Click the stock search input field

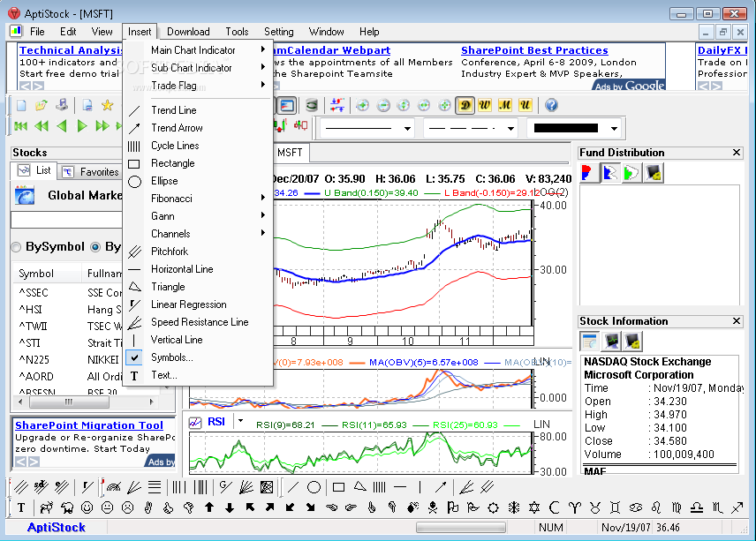pyautogui.click(x=66, y=219)
